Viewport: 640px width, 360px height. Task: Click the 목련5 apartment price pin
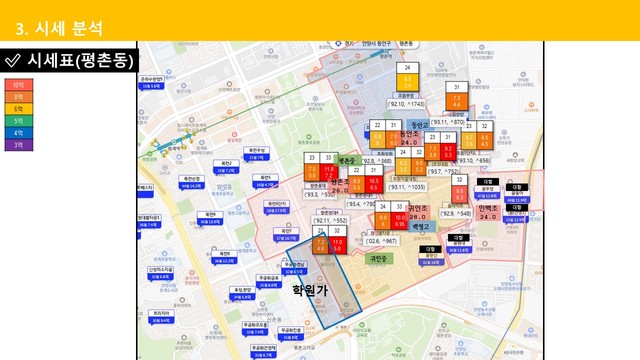[x=265, y=181]
